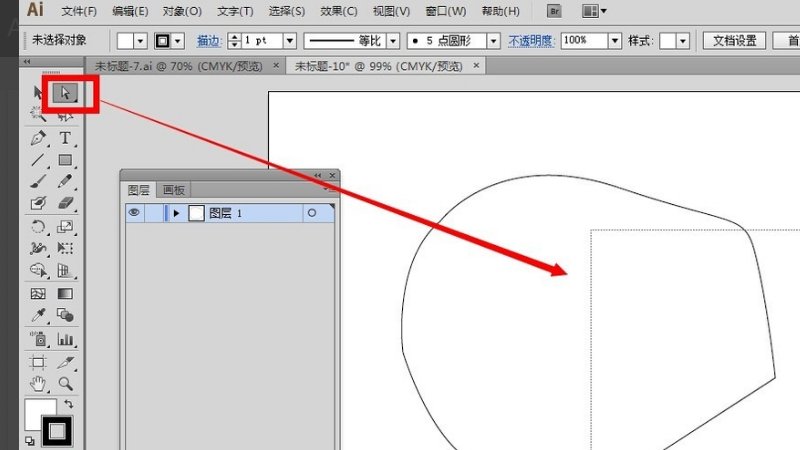800x450 pixels.
Task: Open the 编辑(E) menu
Action: [130, 11]
